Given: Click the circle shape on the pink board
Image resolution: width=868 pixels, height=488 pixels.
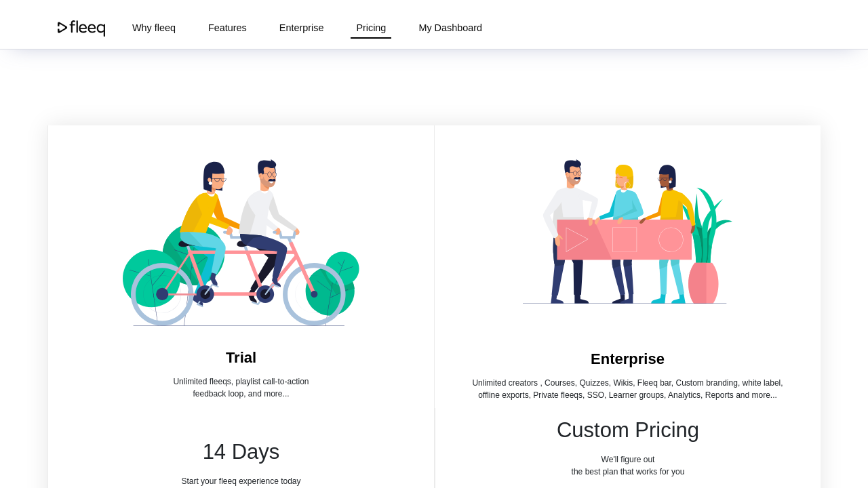Looking at the screenshot, I should [671, 239].
